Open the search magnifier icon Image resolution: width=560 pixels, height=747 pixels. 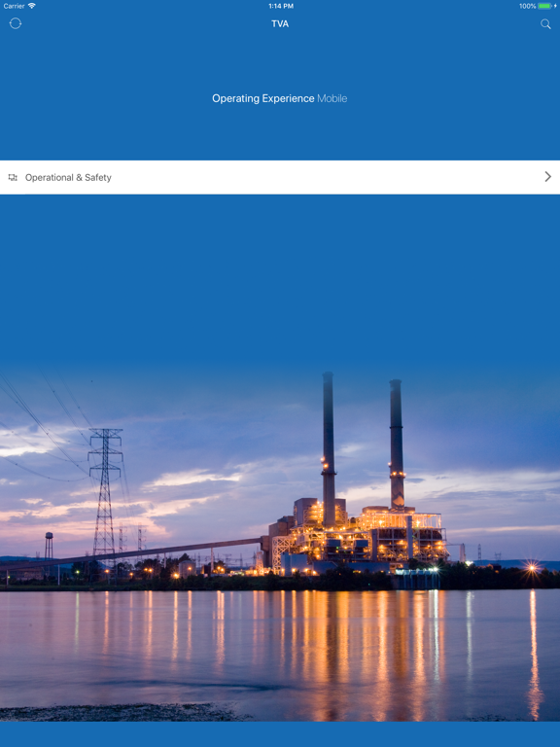(x=545, y=23)
